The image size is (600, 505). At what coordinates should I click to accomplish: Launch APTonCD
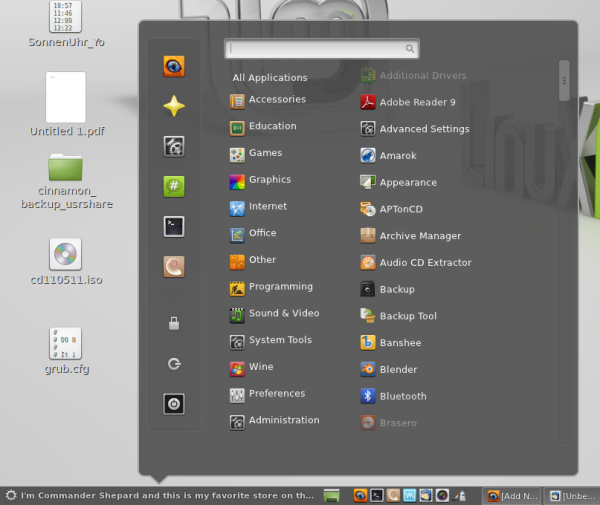click(x=392, y=209)
